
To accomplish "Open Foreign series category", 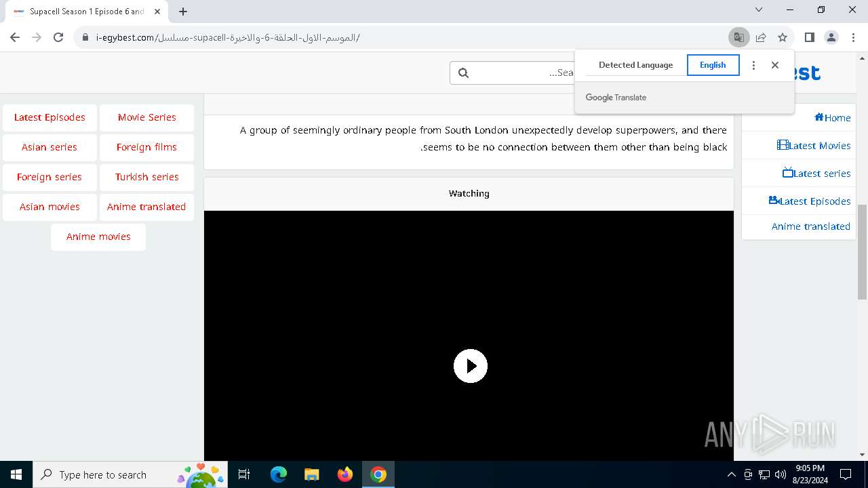I will (50, 177).
